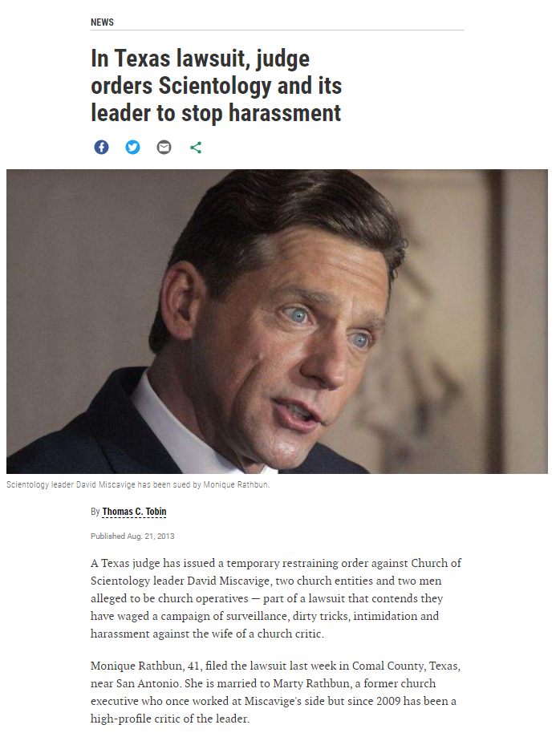The width and height of the screenshot is (560, 733).
Task: Click 'Comal County, Texas' in the article body
Action: (406, 666)
